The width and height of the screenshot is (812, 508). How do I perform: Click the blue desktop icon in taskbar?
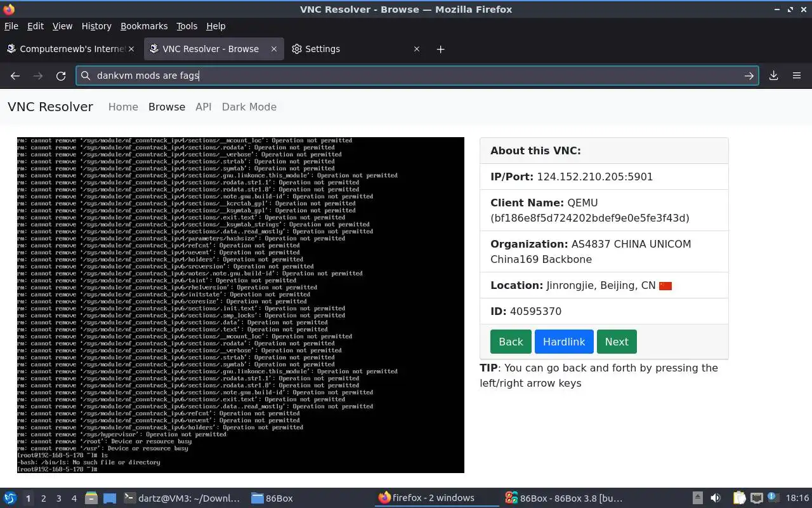tap(110, 498)
